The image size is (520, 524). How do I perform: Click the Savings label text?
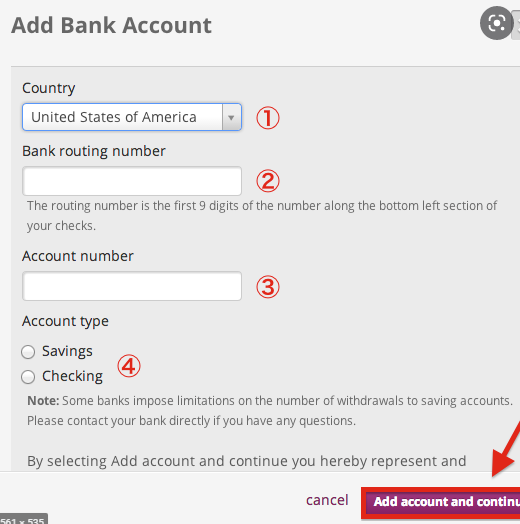[x=67, y=351]
